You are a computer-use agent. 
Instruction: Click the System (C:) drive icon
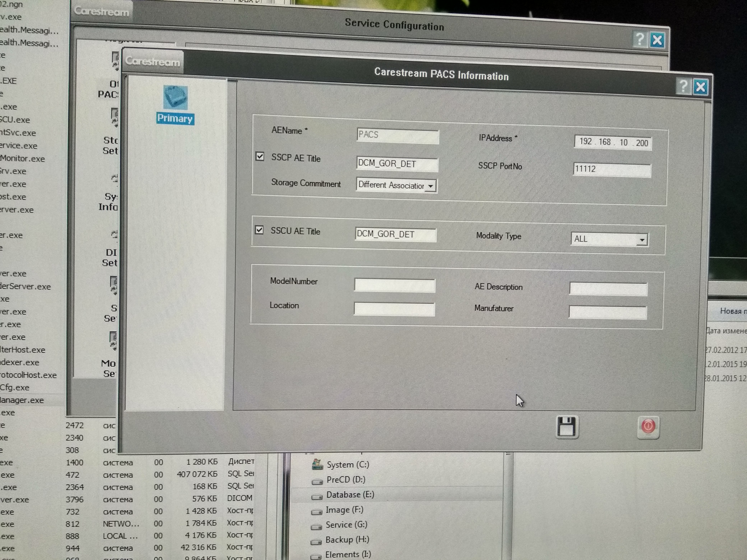(317, 465)
